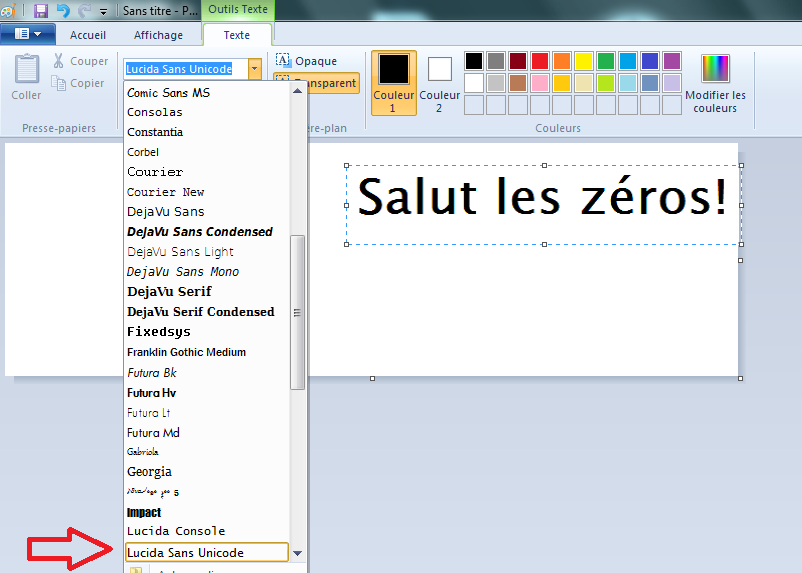Click the Copier button
Viewport: 802px width, 573px height.
[78, 83]
